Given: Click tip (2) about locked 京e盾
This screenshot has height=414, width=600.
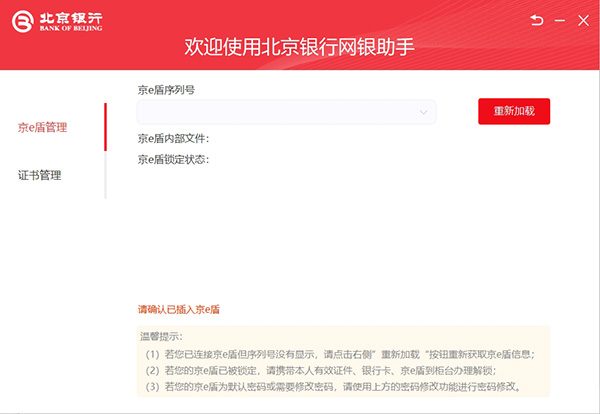Looking at the screenshot, I should click(321, 370).
